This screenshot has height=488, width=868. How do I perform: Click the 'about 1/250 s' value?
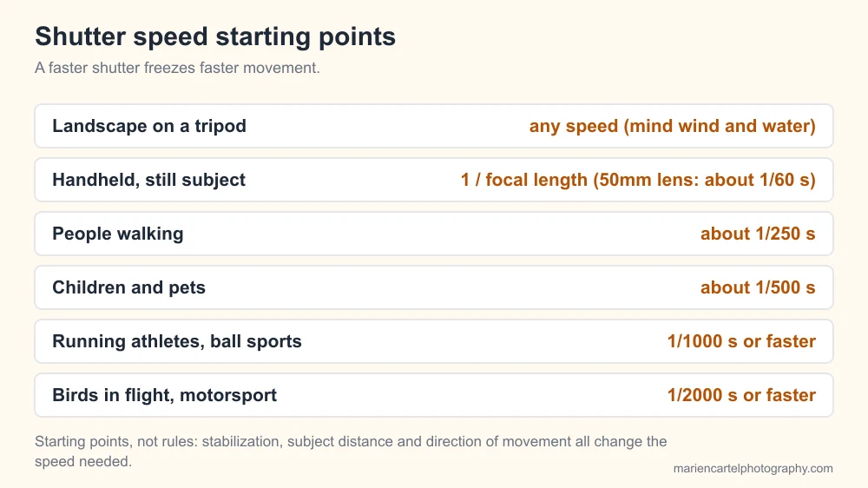pos(758,234)
